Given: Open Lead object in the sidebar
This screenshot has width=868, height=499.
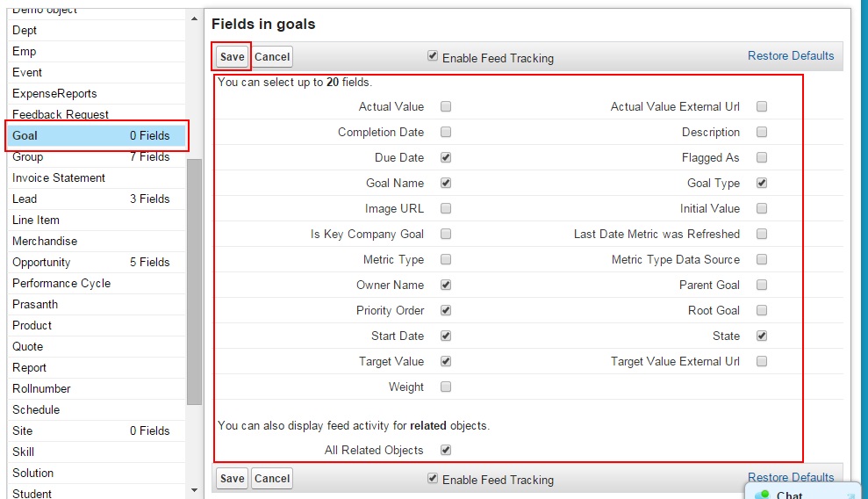Looking at the screenshot, I should tap(97, 199).
